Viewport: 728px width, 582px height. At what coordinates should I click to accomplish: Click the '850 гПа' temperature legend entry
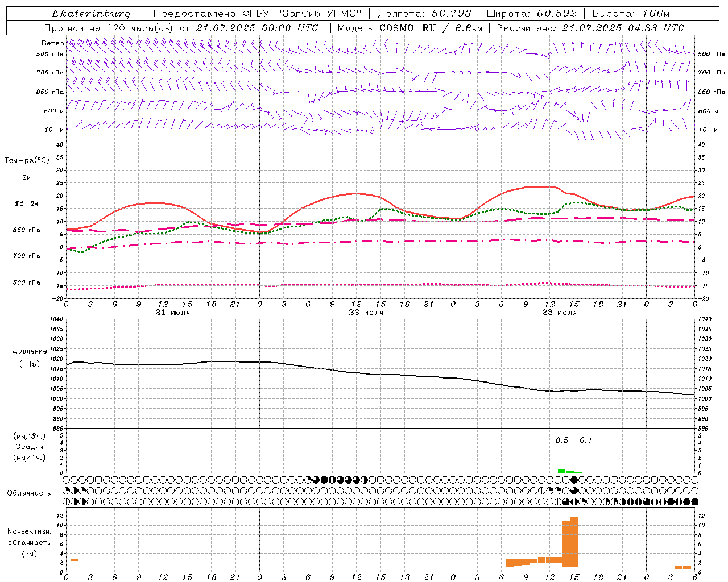(27, 230)
